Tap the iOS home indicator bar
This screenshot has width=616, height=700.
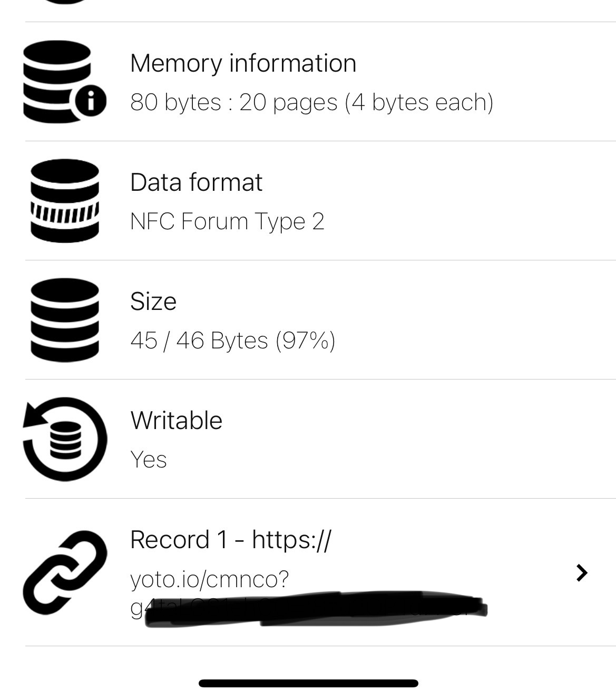pos(308,683)
